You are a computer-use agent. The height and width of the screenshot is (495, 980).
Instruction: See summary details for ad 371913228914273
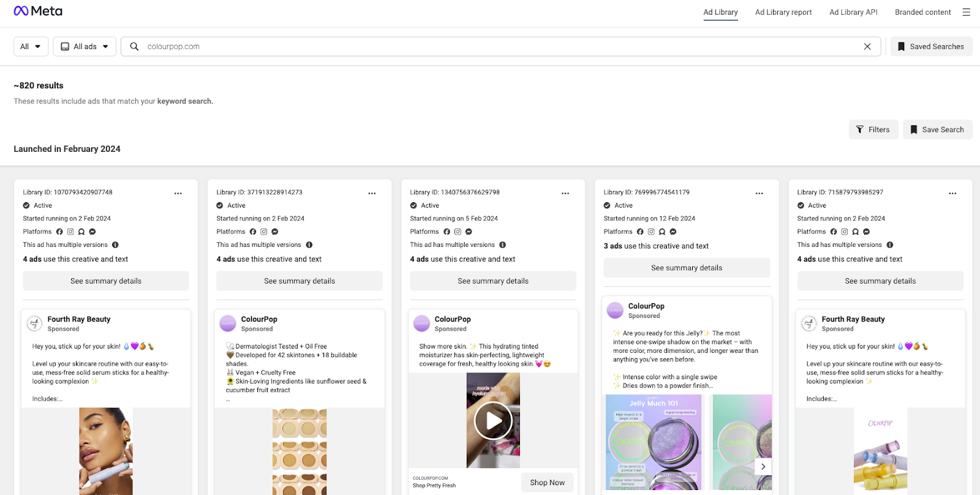[300, 281]
